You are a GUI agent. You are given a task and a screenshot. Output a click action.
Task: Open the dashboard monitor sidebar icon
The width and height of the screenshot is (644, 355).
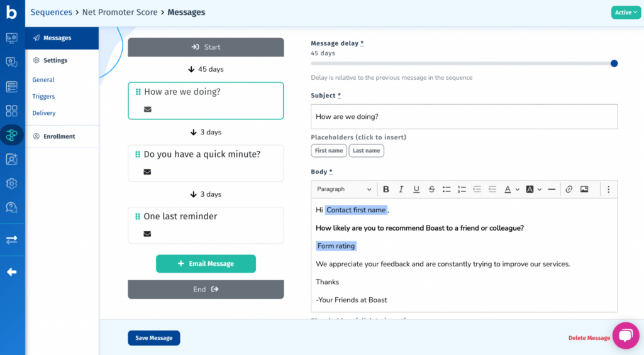click(11, 38)
